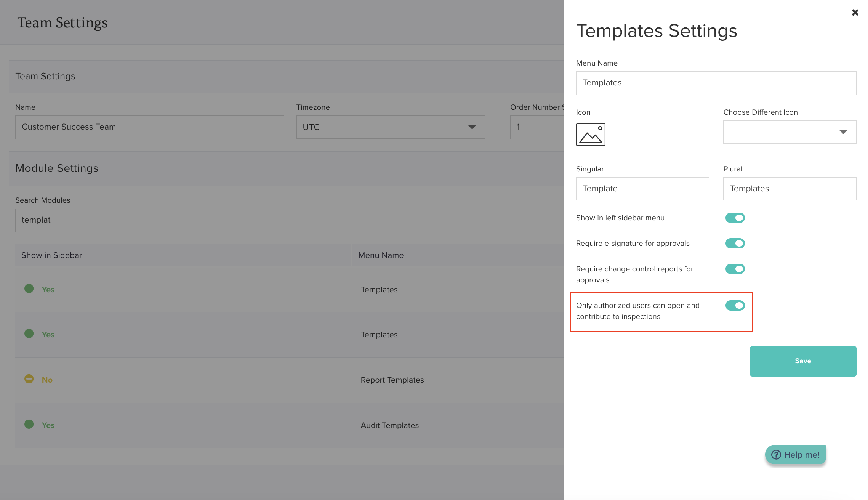Click the Help me question mark button
The image size is (868, 500).
[x=795, y=455]
